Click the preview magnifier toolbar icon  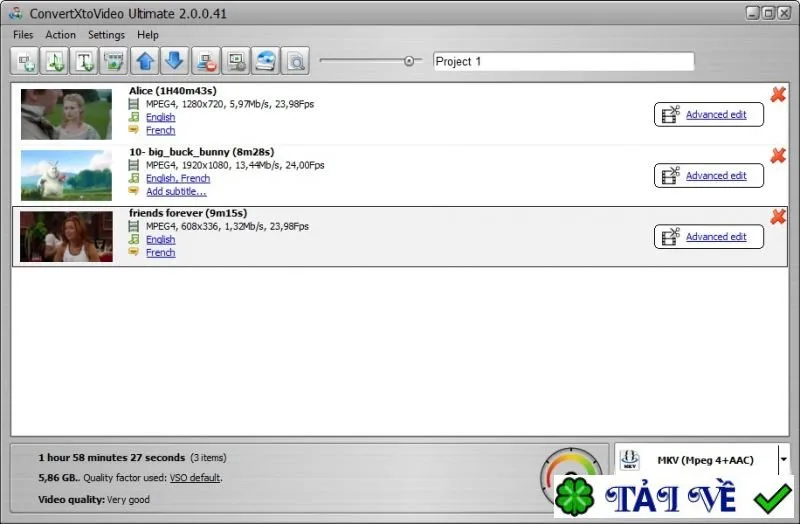point(295,61)
